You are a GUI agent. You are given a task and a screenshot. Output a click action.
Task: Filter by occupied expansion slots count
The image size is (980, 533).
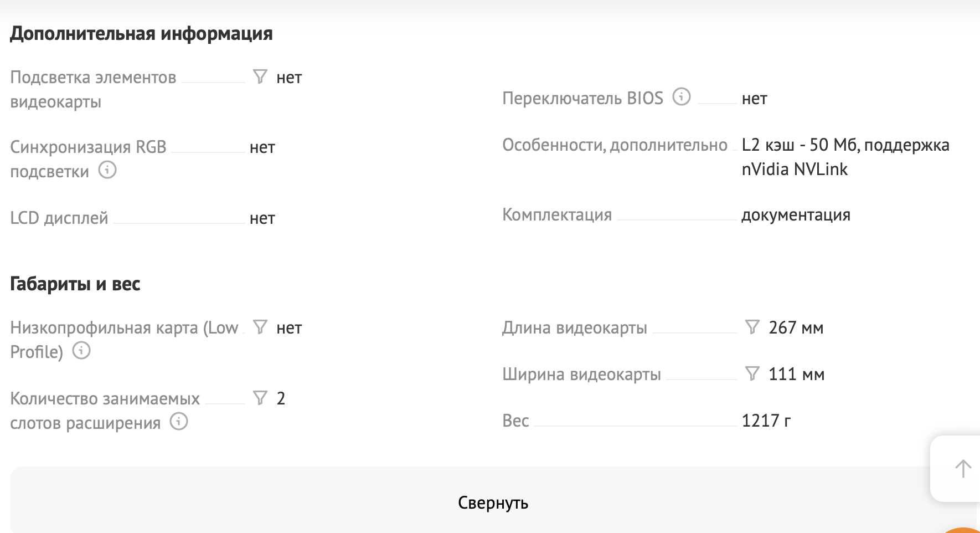point(260,398)
